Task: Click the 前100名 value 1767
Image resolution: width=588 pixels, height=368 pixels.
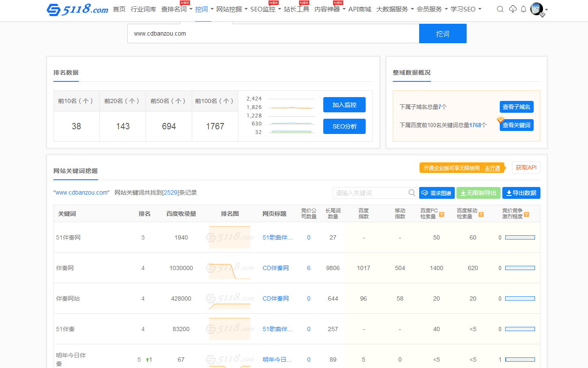Action: [x=215, y=126]
